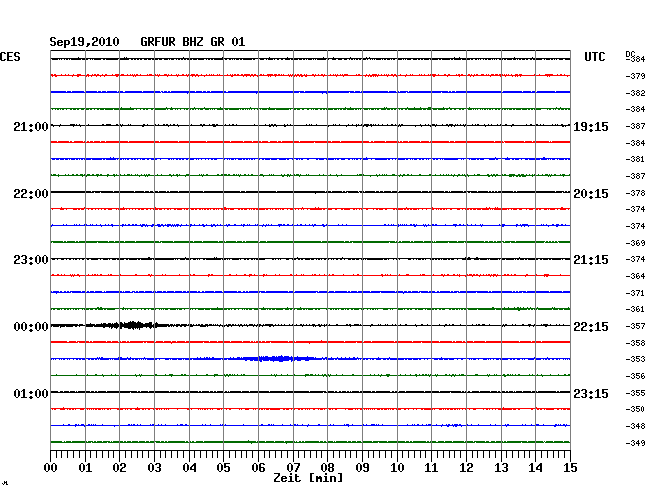
Task: Click the x-axis minute tick label 09
Action: pyautogui.click(x=362, y=468)
